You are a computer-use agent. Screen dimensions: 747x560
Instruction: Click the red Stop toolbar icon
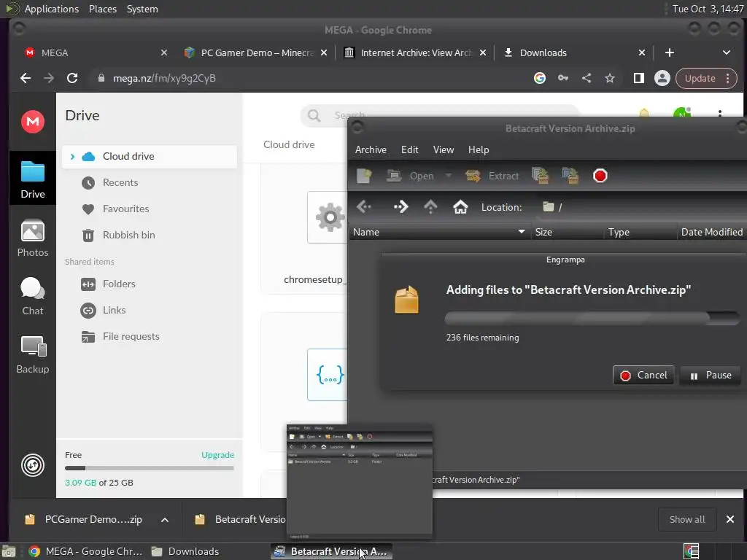[600, 176]
